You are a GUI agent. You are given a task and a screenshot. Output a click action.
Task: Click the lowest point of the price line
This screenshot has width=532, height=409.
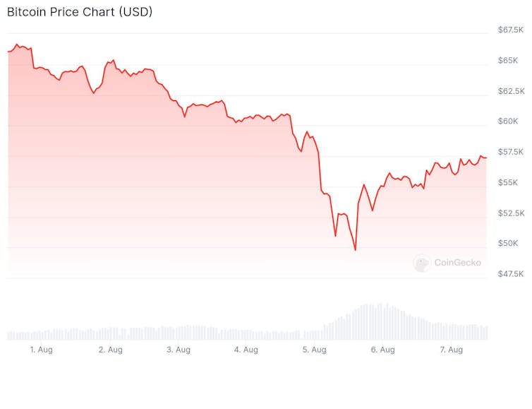[x=355, y=249]
